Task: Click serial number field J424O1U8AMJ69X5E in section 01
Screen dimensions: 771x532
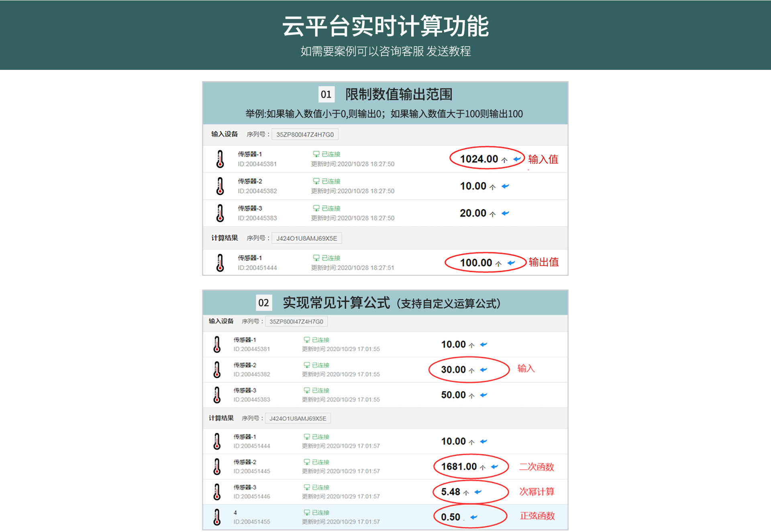Action: [306, 238]
